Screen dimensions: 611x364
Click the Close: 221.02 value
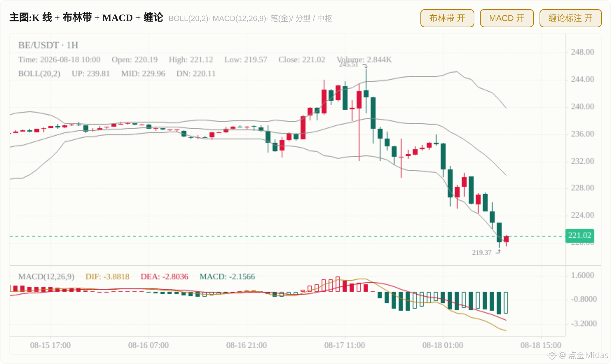(x=302, y=60)
